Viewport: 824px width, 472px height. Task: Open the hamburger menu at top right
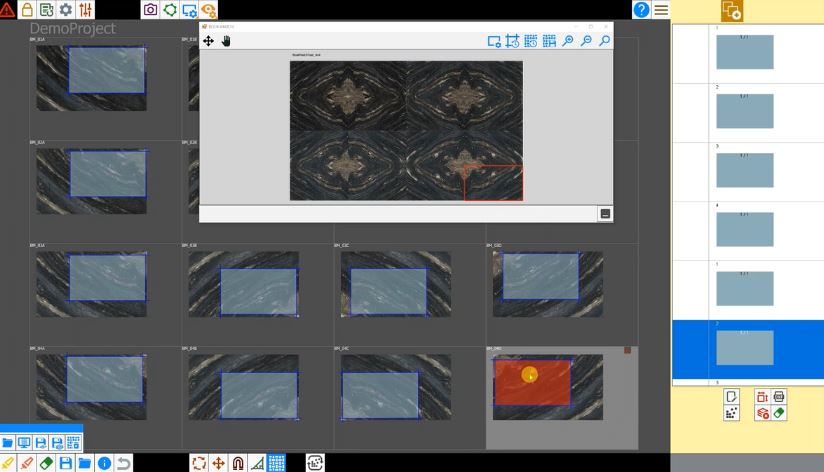click(x=661, y=9)
